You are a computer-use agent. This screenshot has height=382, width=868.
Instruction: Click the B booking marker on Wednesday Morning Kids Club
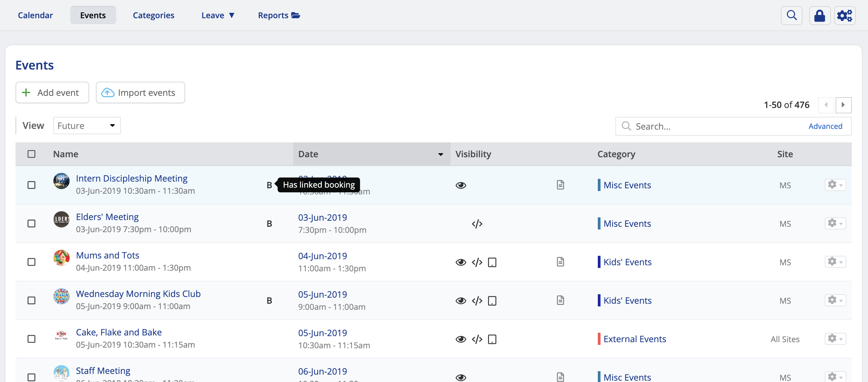pyautogui.click(x=269, y=301)
